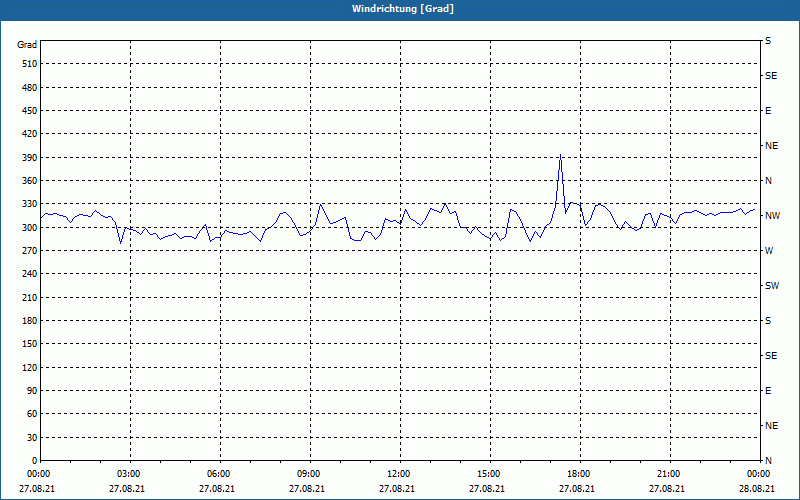Pick the 120 y-axis value
Viewport: 800px width, 500px height.
click(30, 367)
